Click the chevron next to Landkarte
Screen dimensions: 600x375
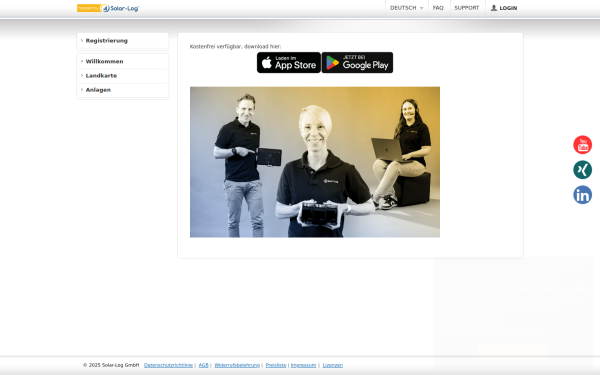[82, 75]
